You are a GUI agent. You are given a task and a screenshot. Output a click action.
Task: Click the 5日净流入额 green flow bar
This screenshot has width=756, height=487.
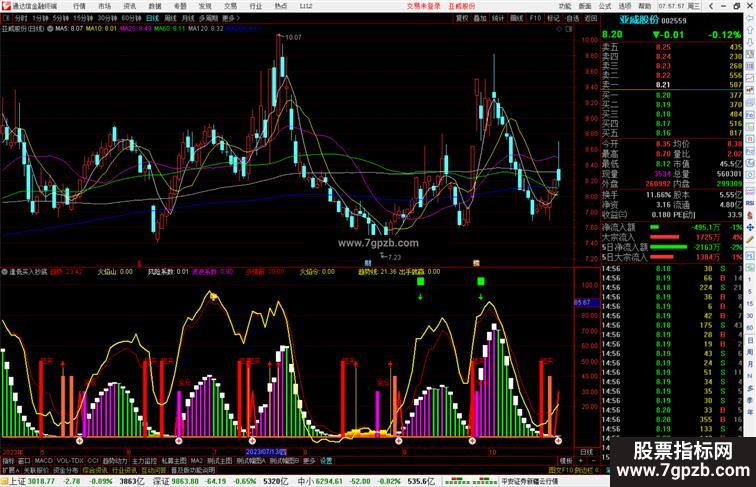pyautogui.click(x=668, y=247)
